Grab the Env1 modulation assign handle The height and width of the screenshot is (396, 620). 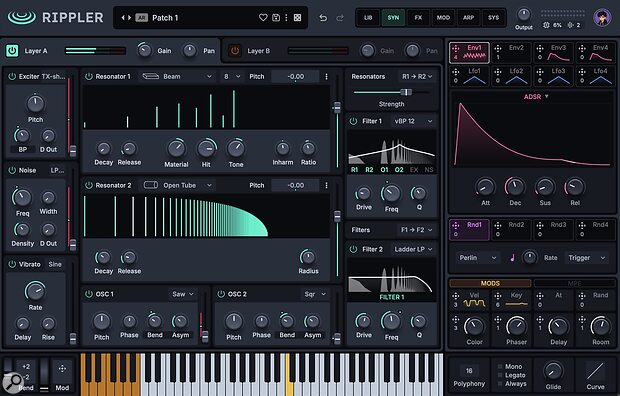456,49
